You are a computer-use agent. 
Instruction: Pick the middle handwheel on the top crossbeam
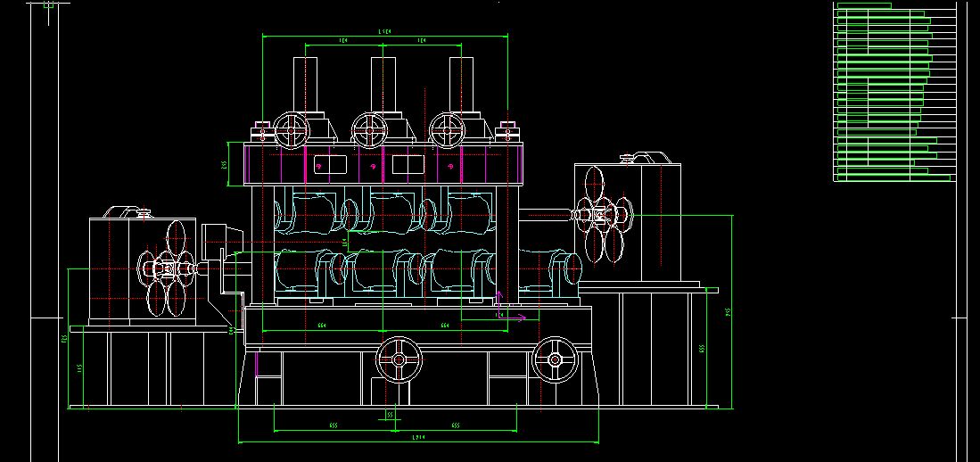coord(369,130)
